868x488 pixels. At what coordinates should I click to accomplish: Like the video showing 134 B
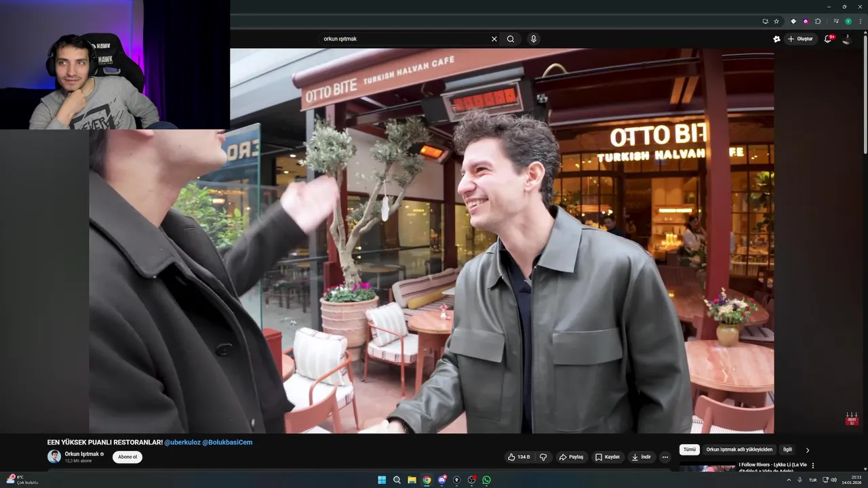519,457
